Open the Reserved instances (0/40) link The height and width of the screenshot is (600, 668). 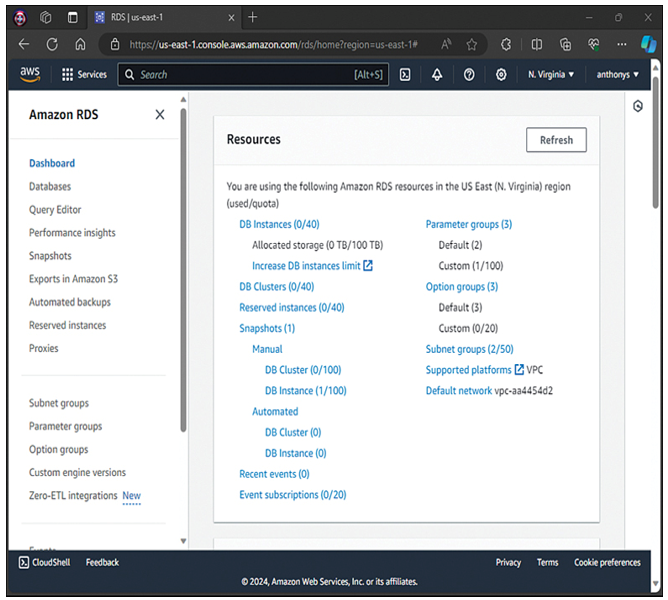(x=292, y=307)
